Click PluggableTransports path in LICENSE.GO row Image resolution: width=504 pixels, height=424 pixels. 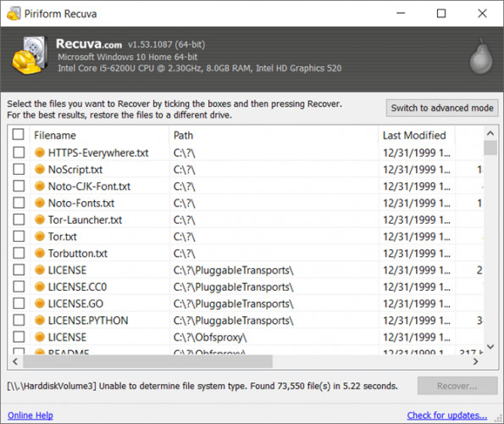coord(233,304)
